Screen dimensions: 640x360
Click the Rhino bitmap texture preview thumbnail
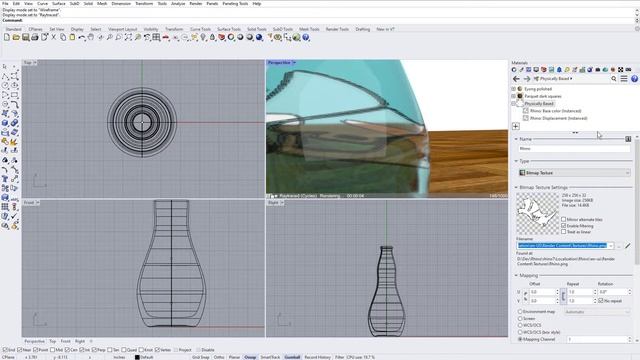tap(537, 214)
